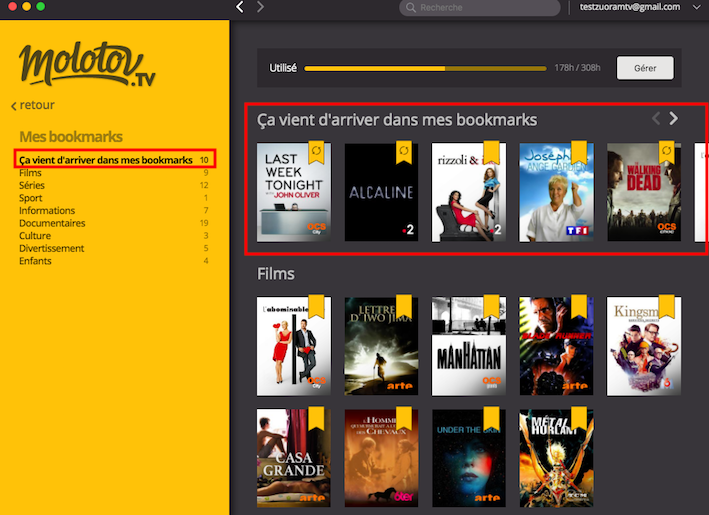Toggle bookmark ribbon on Blade Runner poster
This screenshot has height=515, width=709.
point(579,307)
